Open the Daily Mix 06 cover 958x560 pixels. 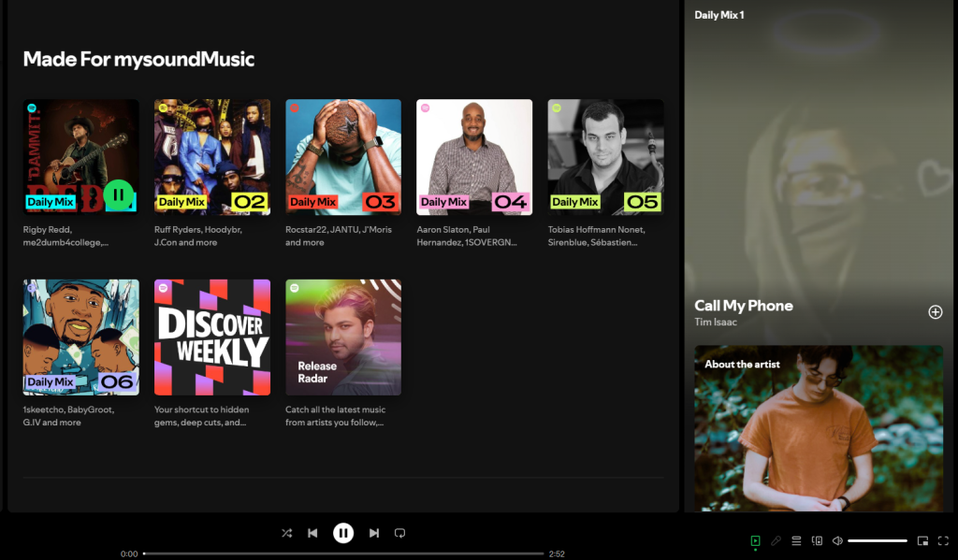click(81, 337)
